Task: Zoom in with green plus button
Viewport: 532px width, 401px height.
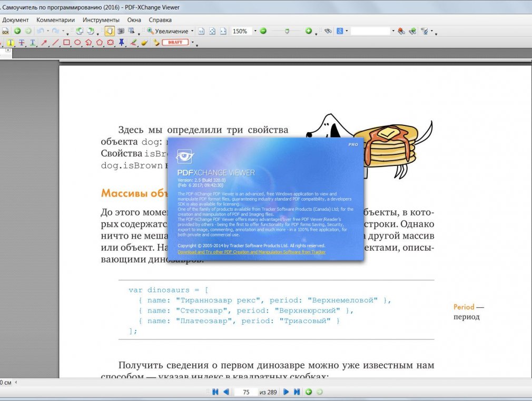Action: tap(309, 31)
